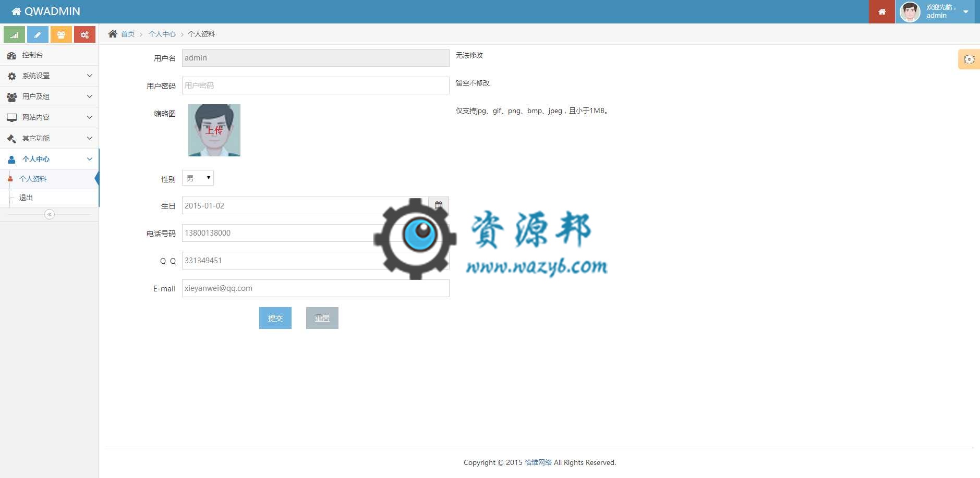Open the 性别 gender dropdown

point(198,178)
